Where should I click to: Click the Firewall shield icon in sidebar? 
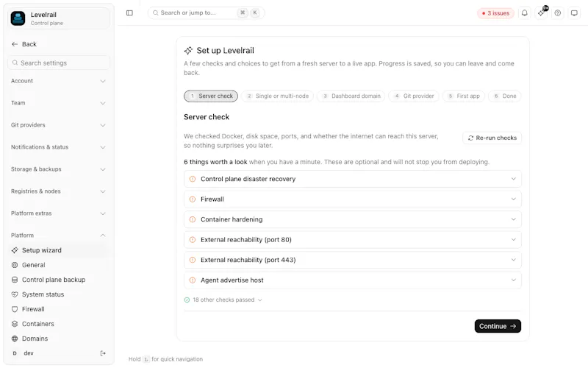15,309
